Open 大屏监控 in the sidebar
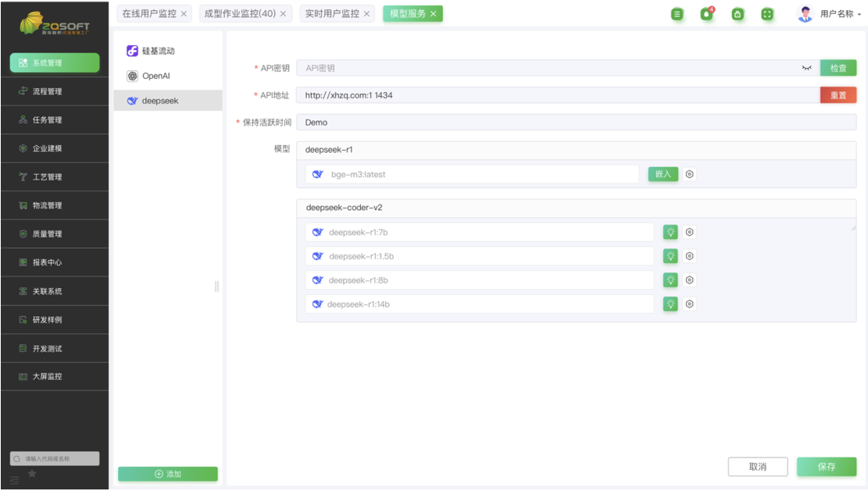868x491 pixels. point(55,376)
